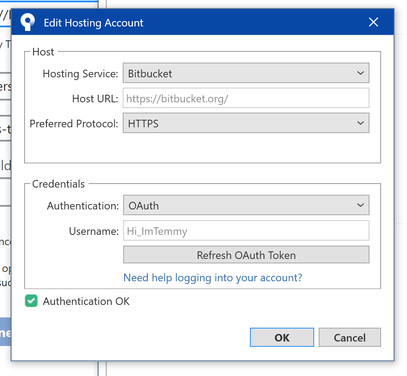407x376 pixels.
Task: Click the Edit Hosting Account title text
Action: click(x=93, y=23)
